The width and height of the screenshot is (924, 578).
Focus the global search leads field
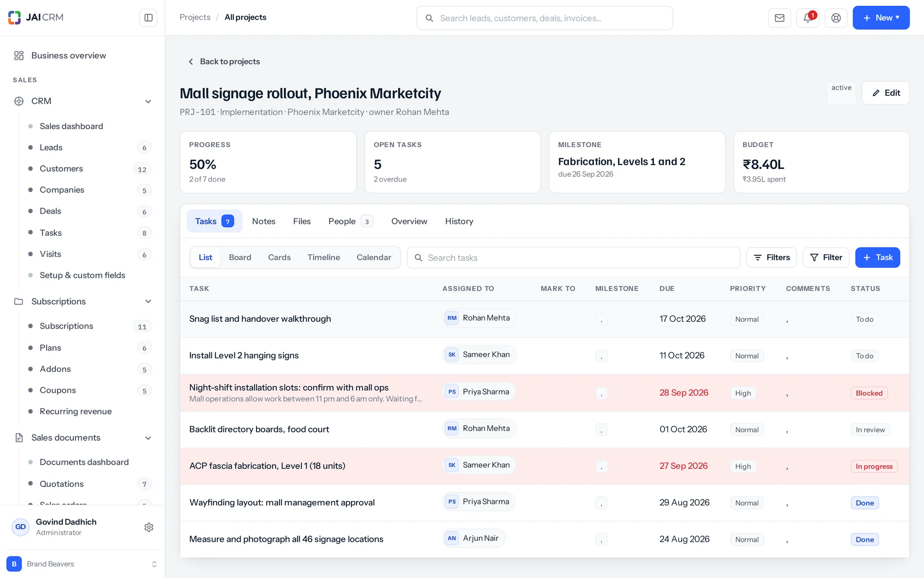(x=544, y=18)
